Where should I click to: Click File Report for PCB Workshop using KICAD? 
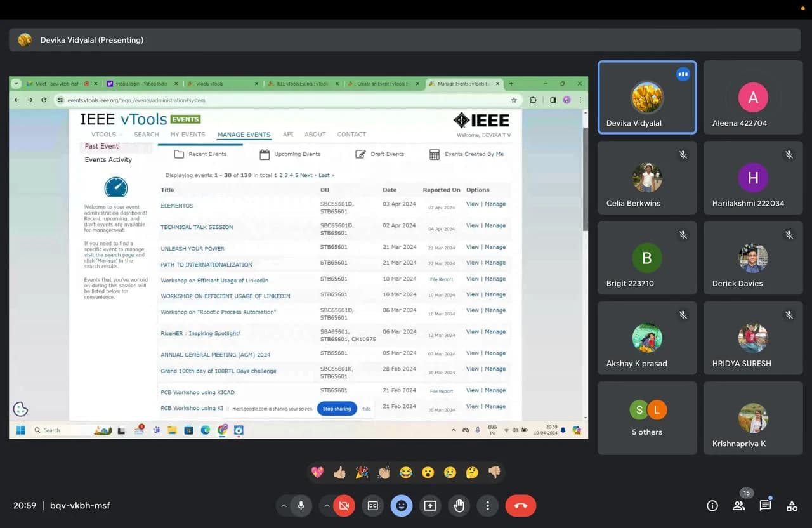[442, 392]
